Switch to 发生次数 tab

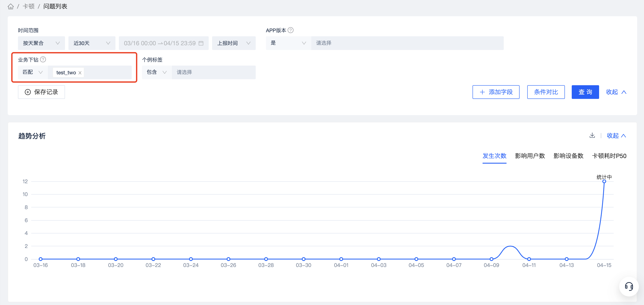click(494, 156)
